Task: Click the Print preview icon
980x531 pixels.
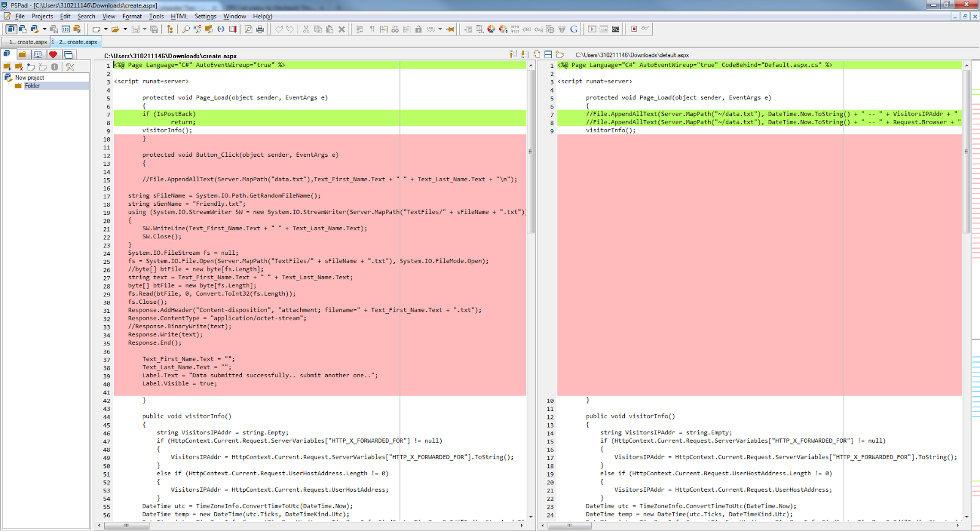Action: (x=248, y=29)
